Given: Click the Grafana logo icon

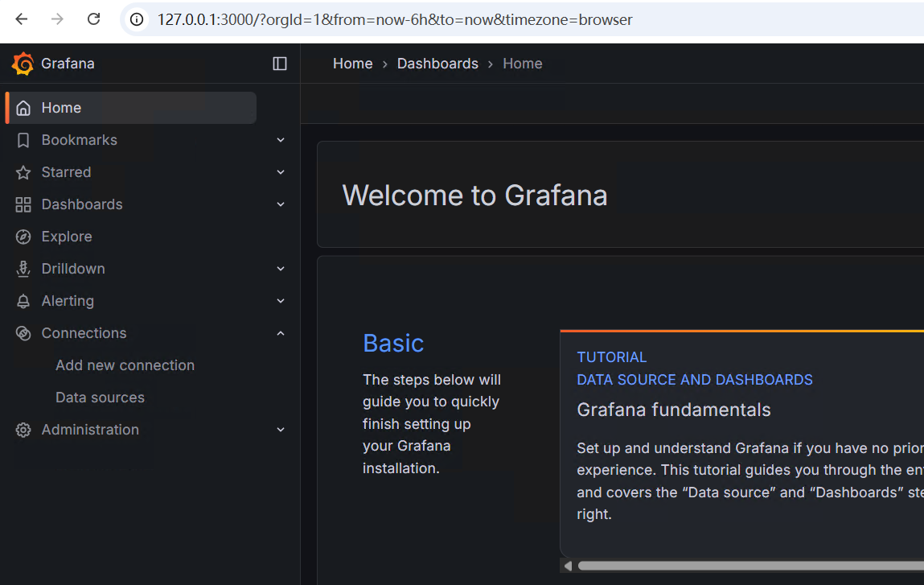Looking at the screenshot, I should 23,64.
